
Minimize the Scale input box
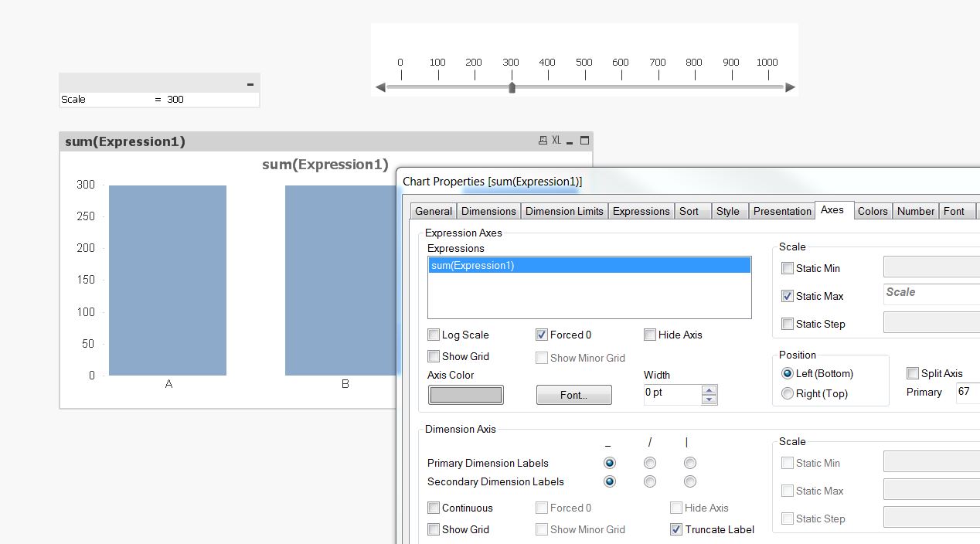pos(250,83)
